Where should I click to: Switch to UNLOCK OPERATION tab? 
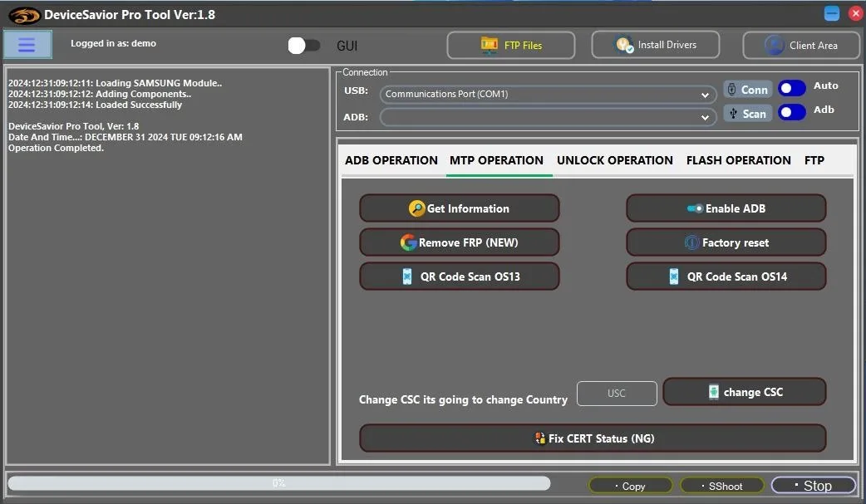click(615, 160)
